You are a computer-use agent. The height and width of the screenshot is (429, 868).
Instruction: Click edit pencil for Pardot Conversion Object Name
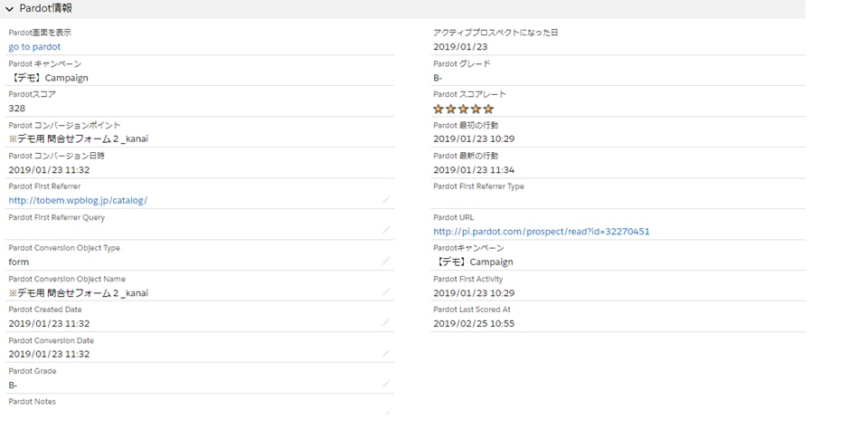point(386,291)
